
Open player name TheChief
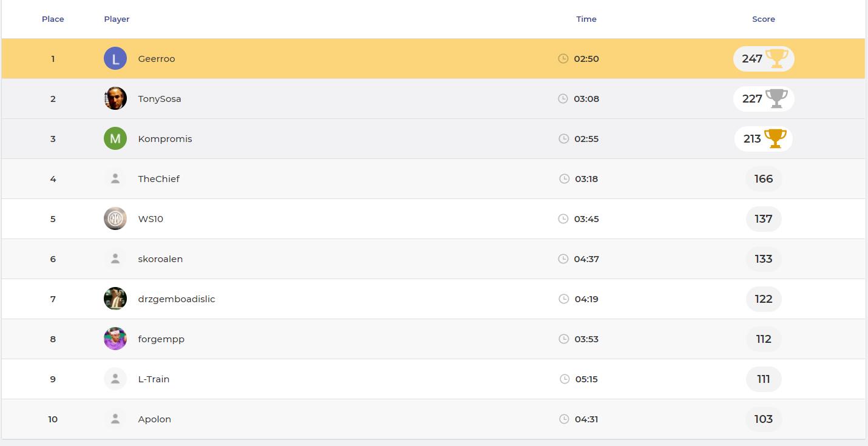point(158,179)
